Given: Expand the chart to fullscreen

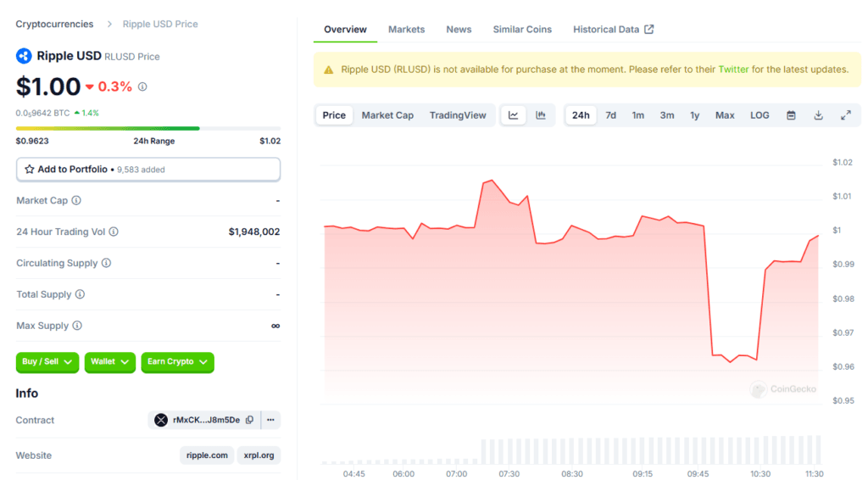Looking at the screenshot, I should 846,115.
